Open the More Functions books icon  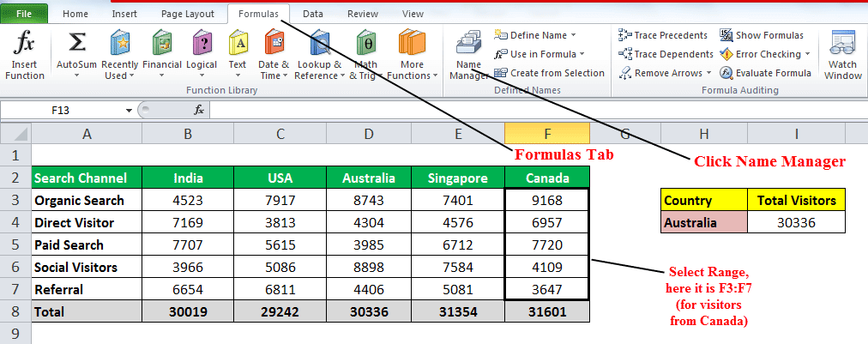pos(412,43)
